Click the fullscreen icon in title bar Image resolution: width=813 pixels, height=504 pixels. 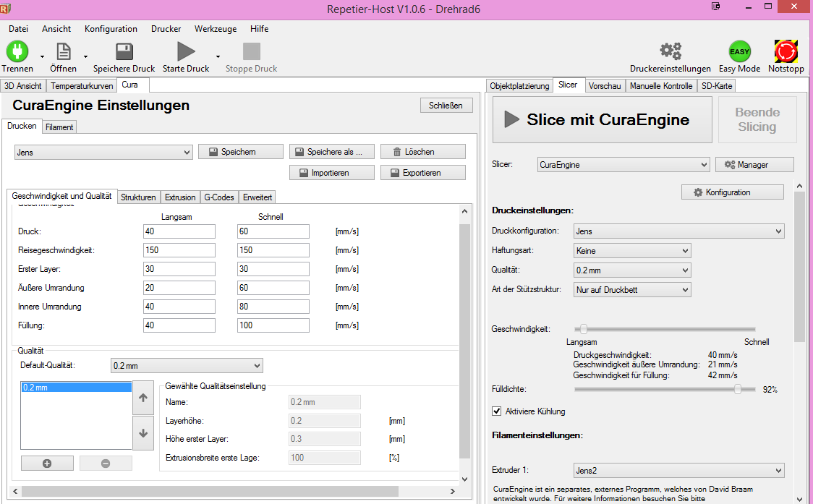tap(716, 7)
